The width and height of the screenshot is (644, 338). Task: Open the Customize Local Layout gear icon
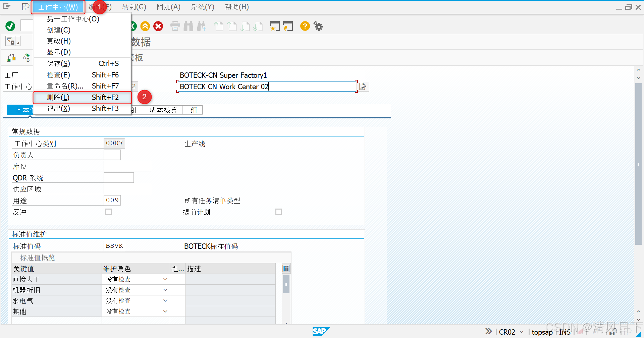tap(318, 26)
